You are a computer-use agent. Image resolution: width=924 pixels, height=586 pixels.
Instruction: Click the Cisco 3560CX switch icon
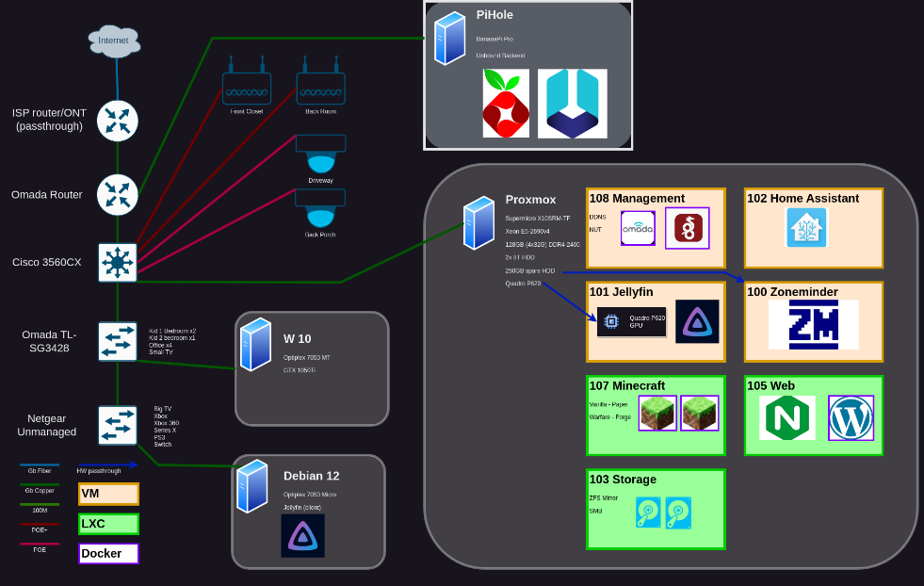click(x=118, y=262)
